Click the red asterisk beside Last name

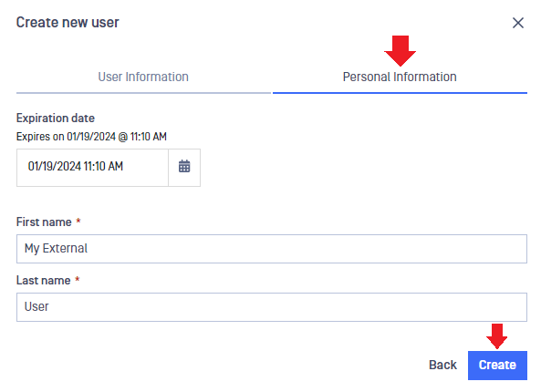tap(78, 279)
